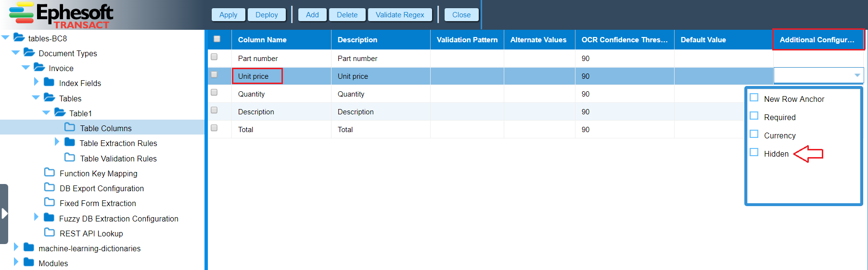Viewport: 868px width, 270px height.
Task: Click the Delete button
Action: pyautogui.click(x=347, y=15)
